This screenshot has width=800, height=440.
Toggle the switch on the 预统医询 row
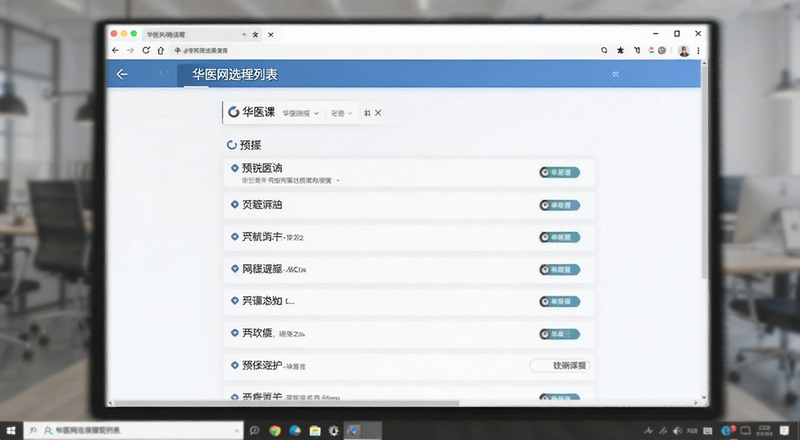pos(560,173)
